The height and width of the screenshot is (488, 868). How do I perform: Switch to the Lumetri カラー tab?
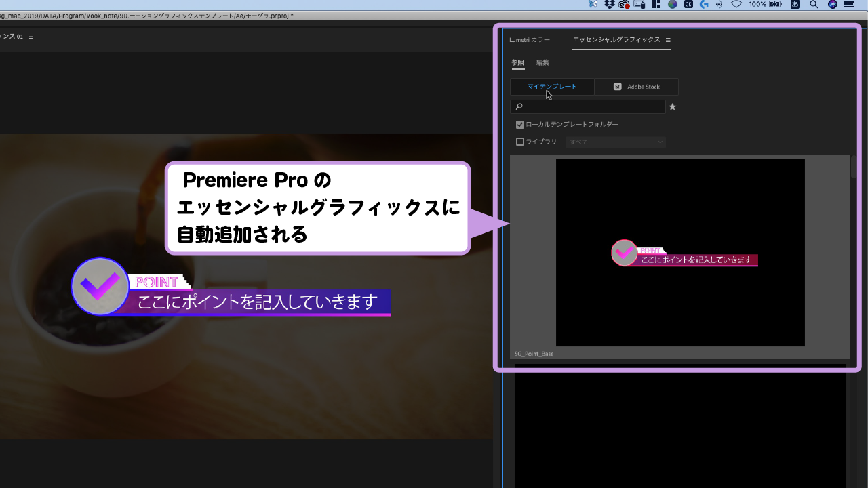[530, 40]
